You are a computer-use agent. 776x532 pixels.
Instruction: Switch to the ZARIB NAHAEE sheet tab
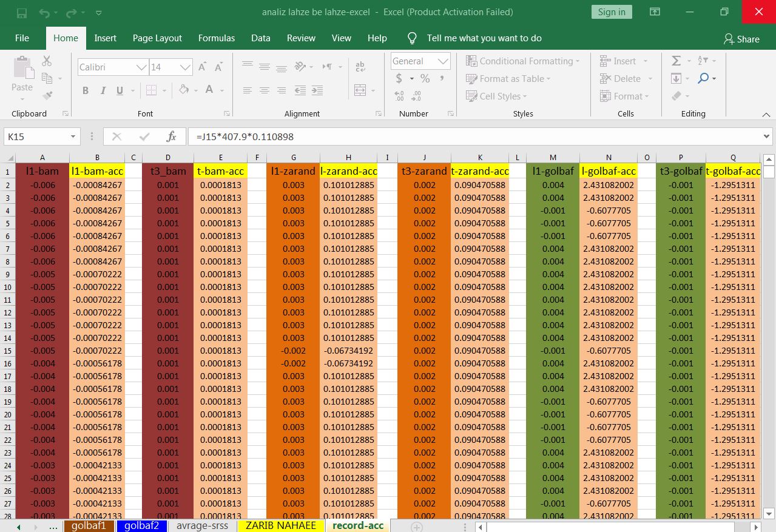[281, 525]
